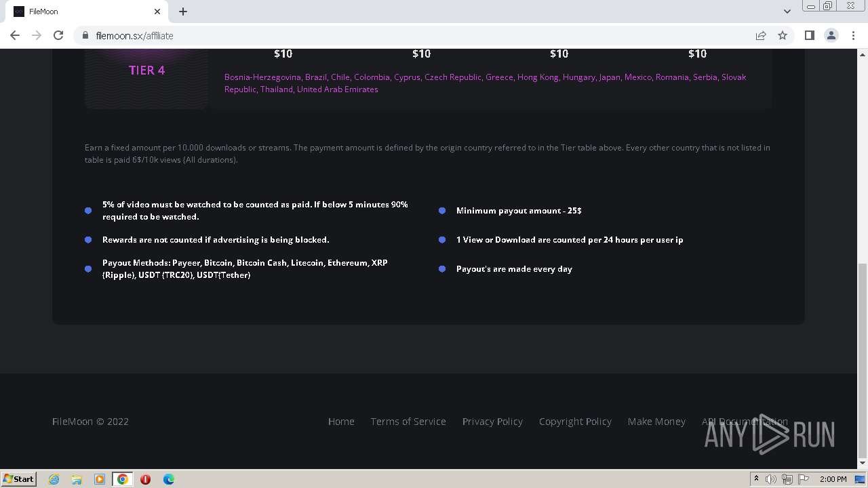The height and width of the screenshot is (488, 868).
Task: Open File Explorer folder taskbar icon
Action: 77,479
